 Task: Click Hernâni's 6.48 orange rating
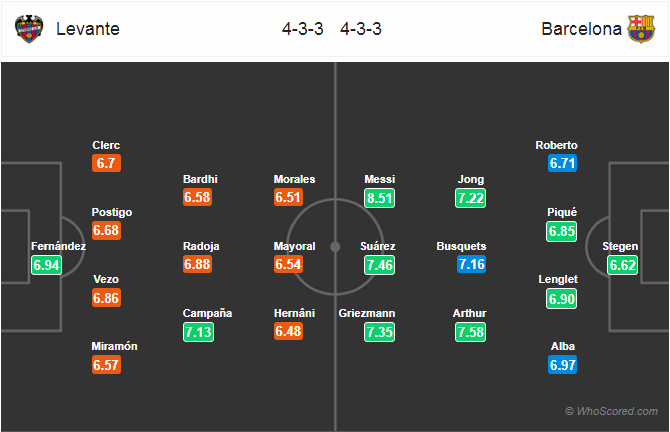coord(288,331)
